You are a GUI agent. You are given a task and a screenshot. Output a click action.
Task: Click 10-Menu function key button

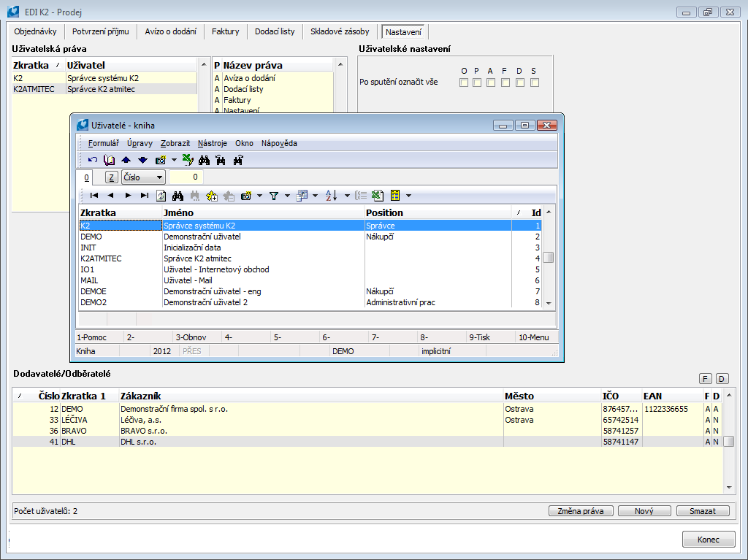pyautogui.click(x=537, y=337)
